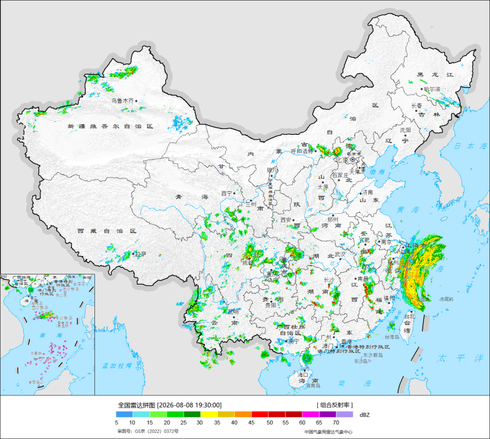Click the 50–55 dBZ red legend swatch

coord(277,414)
